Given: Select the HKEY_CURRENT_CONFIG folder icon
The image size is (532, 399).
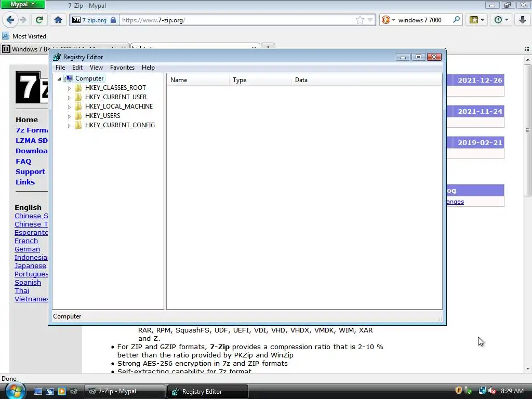Looking at the screenshot, I should tap(78, 125).
